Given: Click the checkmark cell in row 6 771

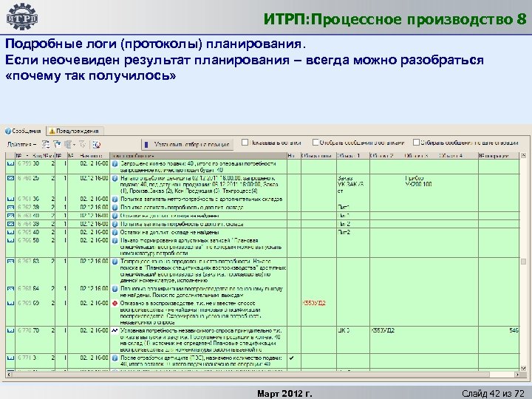Looking at the screenshot, I should (x=291, y=358).
